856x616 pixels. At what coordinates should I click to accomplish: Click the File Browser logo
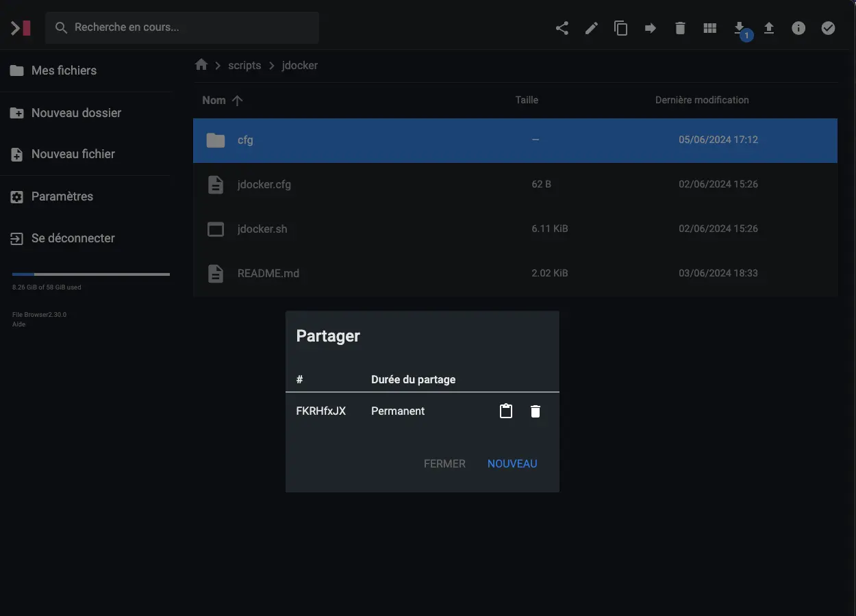(21, 28)
